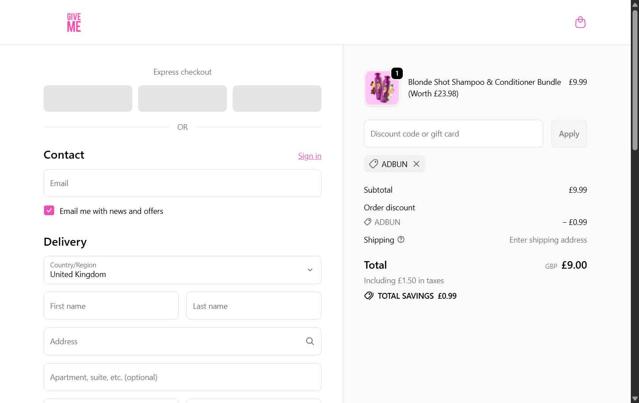This screenshot has width=639, height=403.
Task: Click the ADBUN discount chip tag icon
Action: pos(373,164)
